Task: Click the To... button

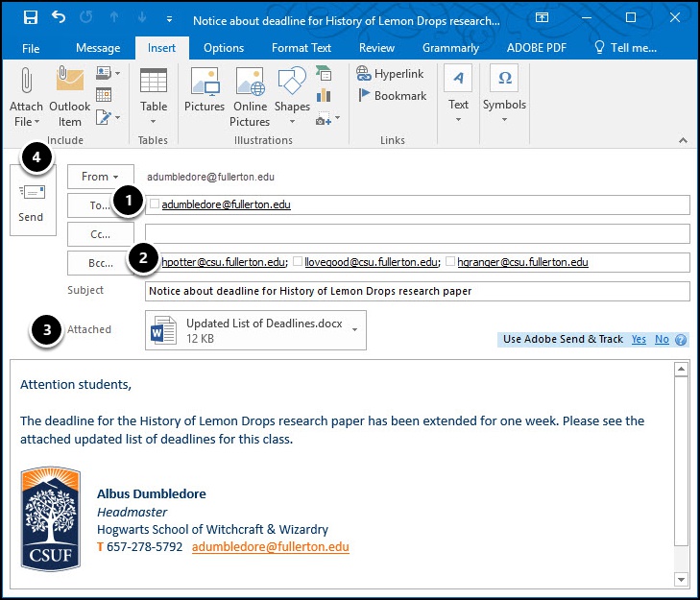Action: [x=101, y=205]
